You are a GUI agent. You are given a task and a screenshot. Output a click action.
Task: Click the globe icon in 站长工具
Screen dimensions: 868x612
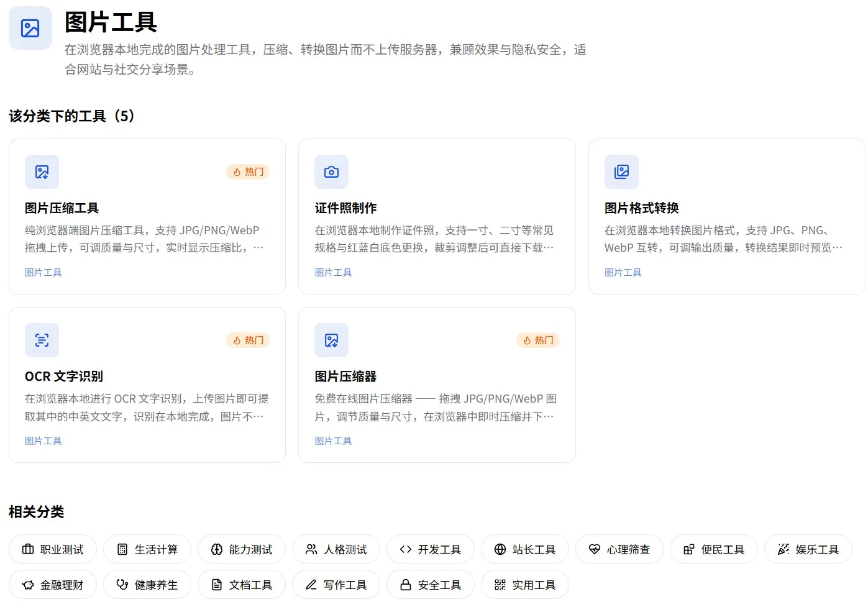(500, 549)
